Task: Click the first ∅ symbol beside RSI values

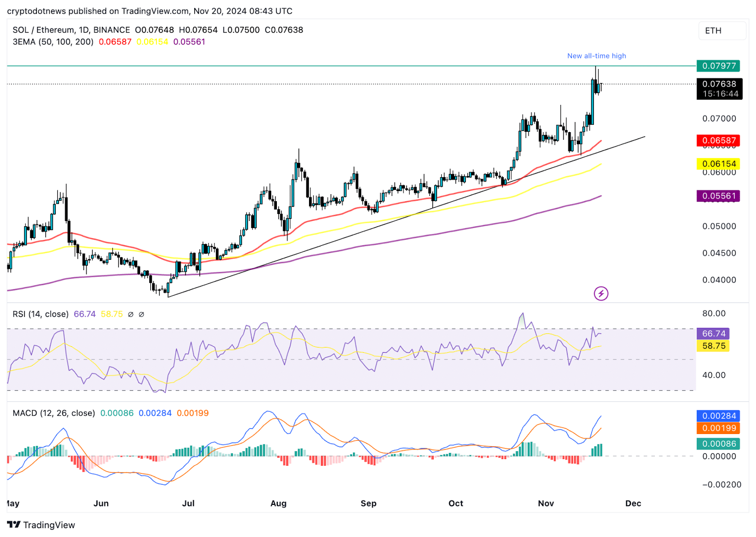Action: [x=130, y=314]
